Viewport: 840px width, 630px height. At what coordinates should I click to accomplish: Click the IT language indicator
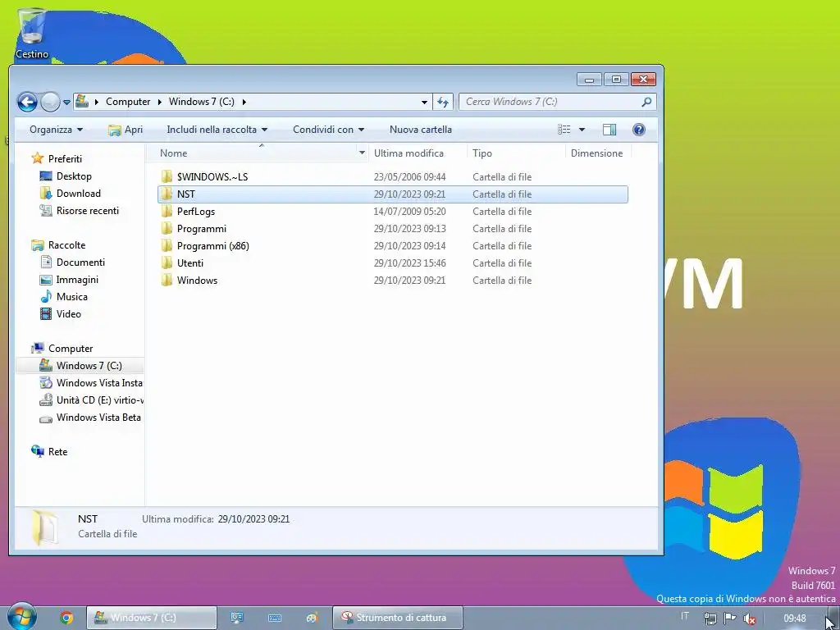[x=685, y=616]
